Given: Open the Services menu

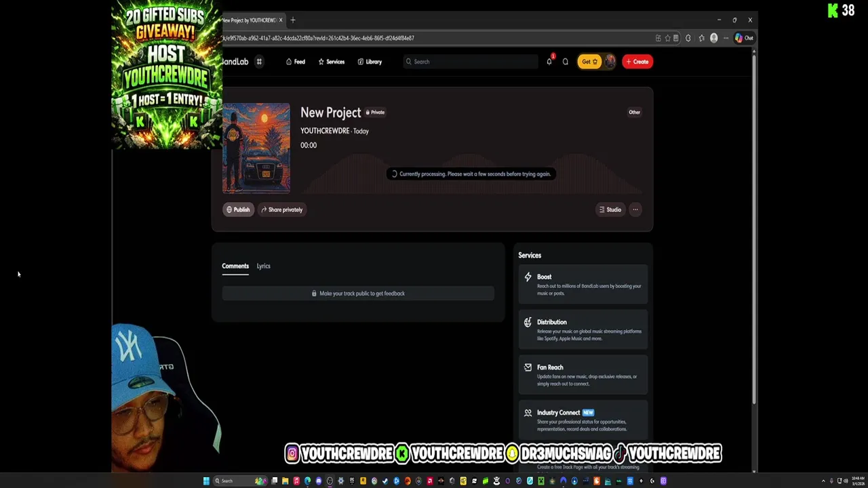Looking at the screenshot, I should tap(332, 62).
